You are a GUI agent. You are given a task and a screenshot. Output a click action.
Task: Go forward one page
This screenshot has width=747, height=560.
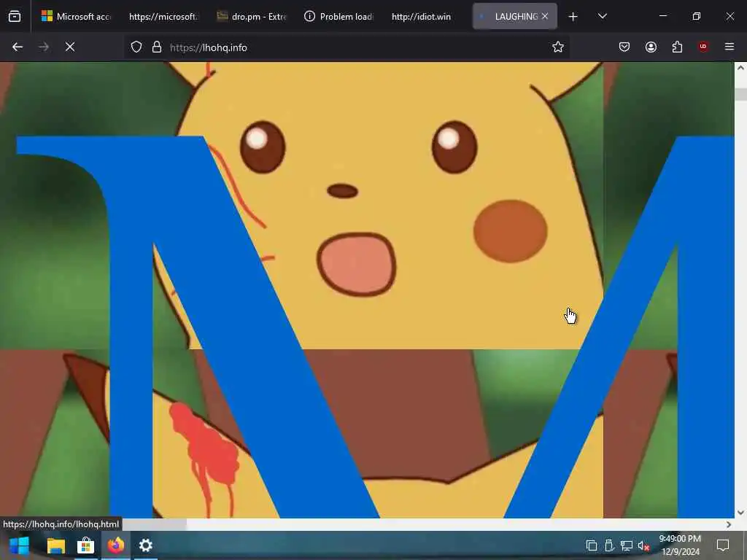tap(44, 47)
